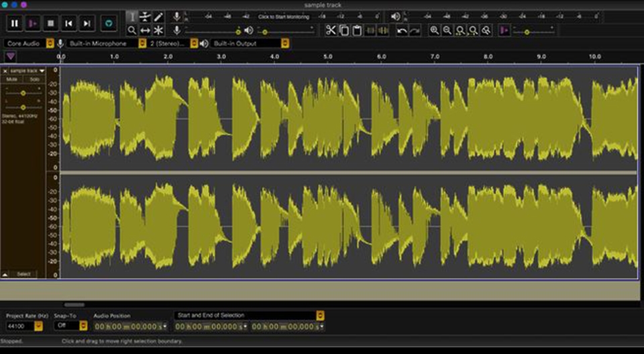Open the Start and End of Selection menu
This screenshot has height=354, width=644.
pos(320,315)
